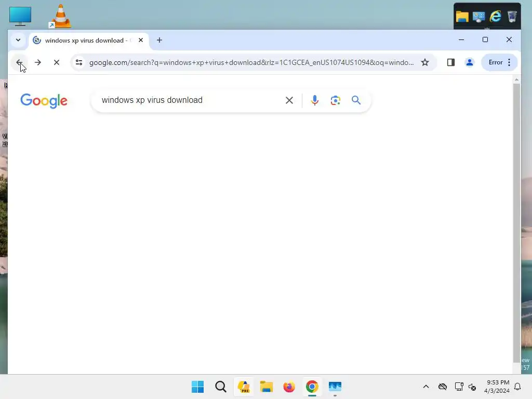Open the control panel icon beside folder
The width and height of the screenshot is (532, 399).
(478, 16)
